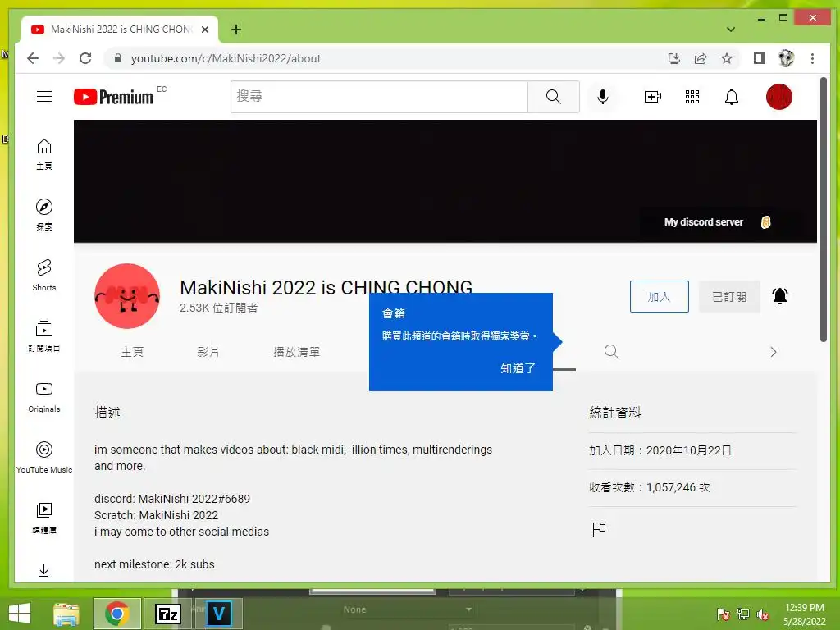The image size is (840, 630).
Task: Switch to the 播放清單 channel tab
Action: (x=296, y=352)
